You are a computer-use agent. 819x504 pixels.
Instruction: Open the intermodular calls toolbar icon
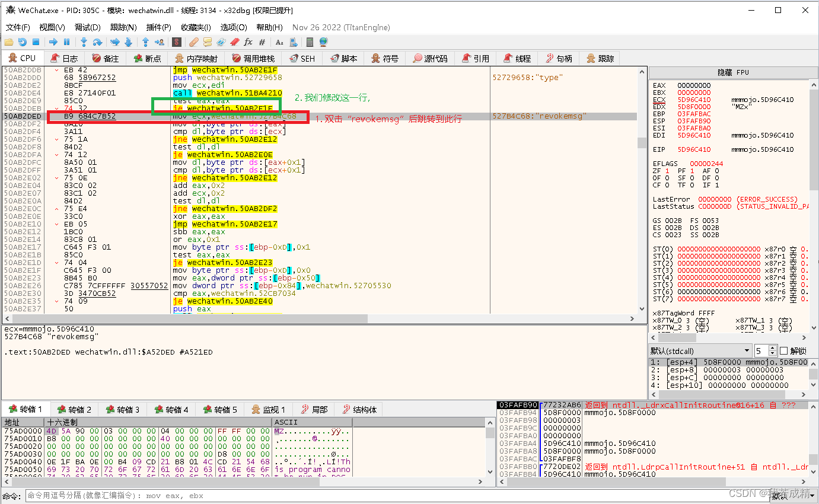pos(293,42)
